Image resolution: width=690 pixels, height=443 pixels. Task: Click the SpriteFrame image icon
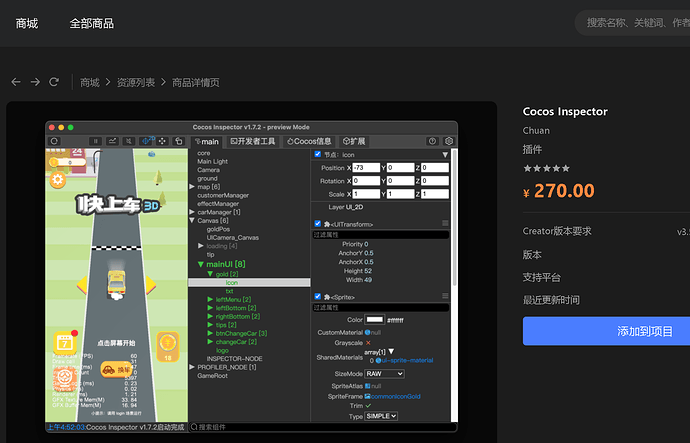click(x=367, y=396)
